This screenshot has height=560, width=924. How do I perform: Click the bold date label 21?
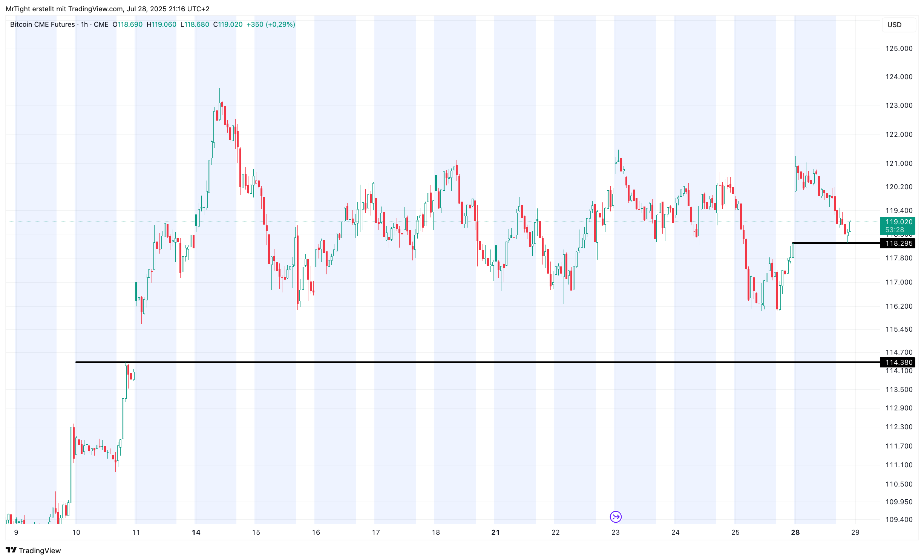tap(495, 532)
